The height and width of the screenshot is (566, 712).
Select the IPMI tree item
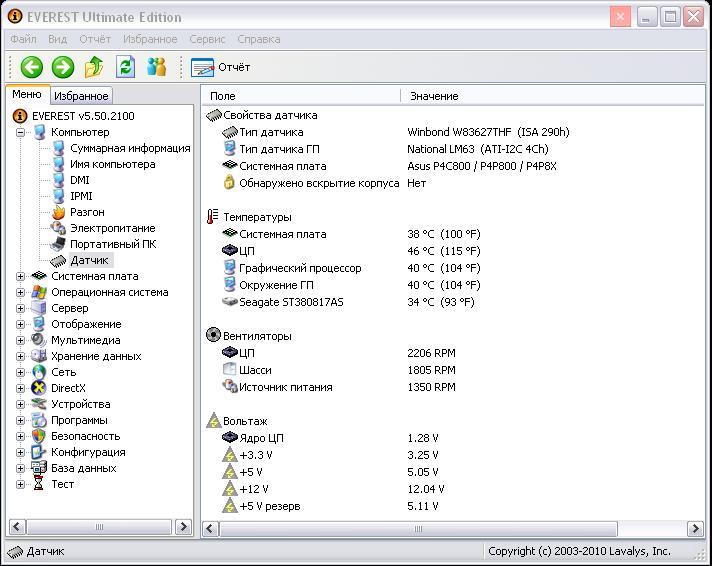(81, 196)
